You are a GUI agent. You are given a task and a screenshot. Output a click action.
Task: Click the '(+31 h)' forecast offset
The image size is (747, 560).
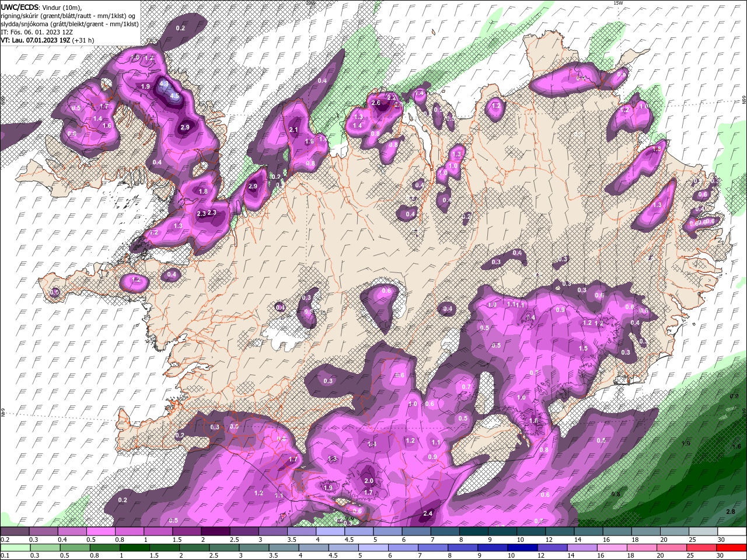coord(83,40)
